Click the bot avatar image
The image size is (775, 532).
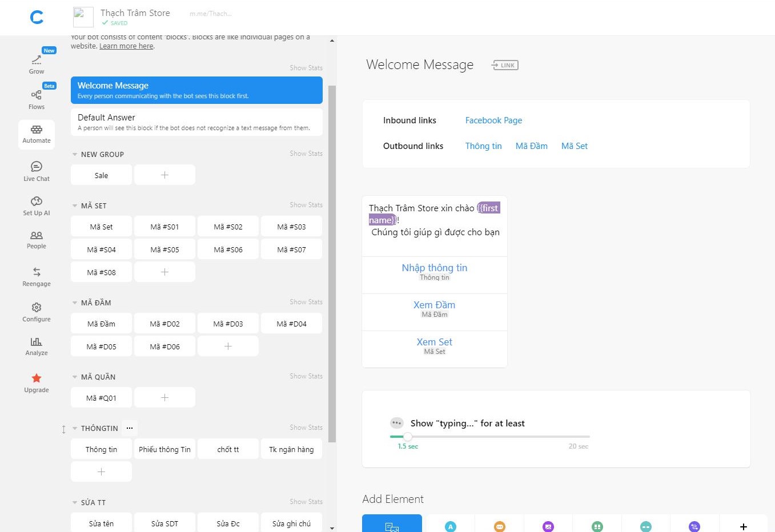(x=83, y=17)
